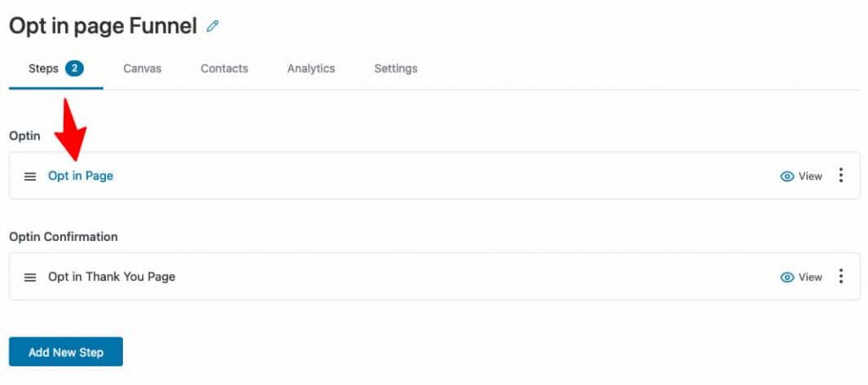Open three-dot menu for Opt in Page

tap(841, 176)
